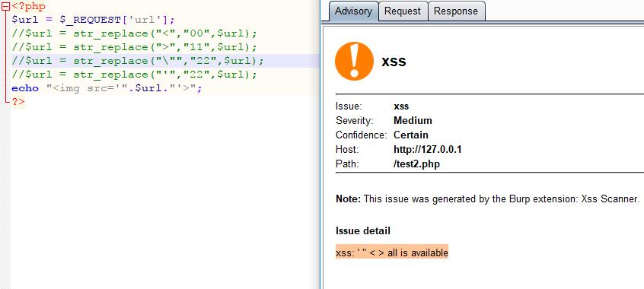Click the closing ?> PHP tag
The width and height of the screenshot is (644, 289).
(18, 102)
